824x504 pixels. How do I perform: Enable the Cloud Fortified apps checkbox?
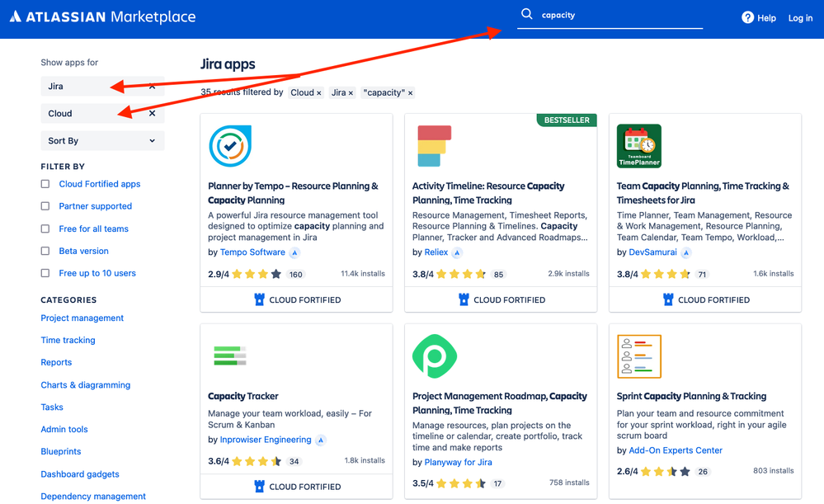point(45,184)
